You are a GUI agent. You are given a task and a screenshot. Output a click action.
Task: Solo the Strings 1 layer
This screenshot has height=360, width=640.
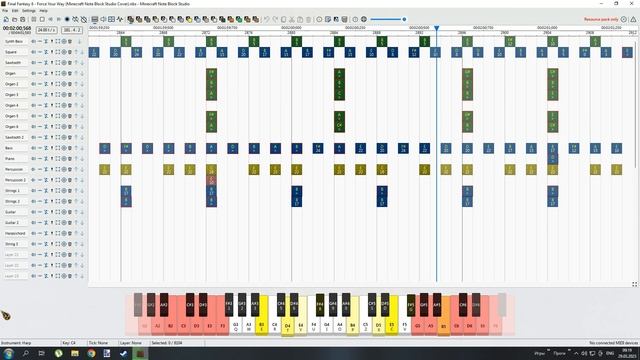[52, 191]
